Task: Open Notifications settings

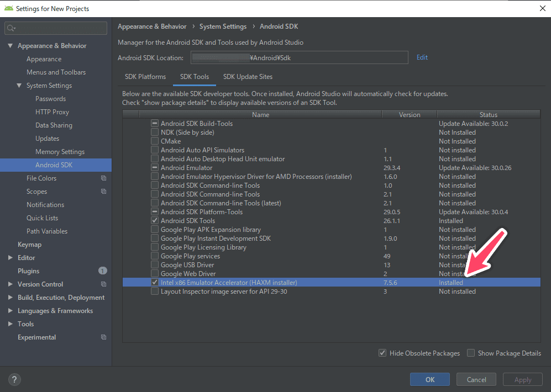Action: [x=45, y=205]
